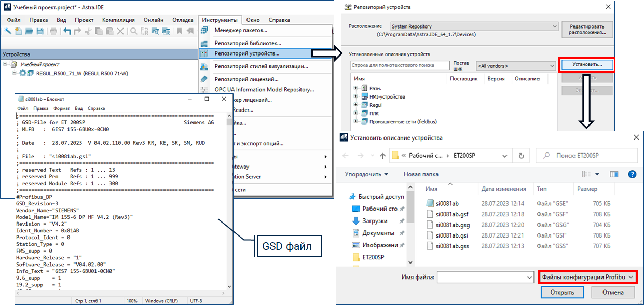
Task: Click the Open project folder icon
Action: (x=30, y=32)
